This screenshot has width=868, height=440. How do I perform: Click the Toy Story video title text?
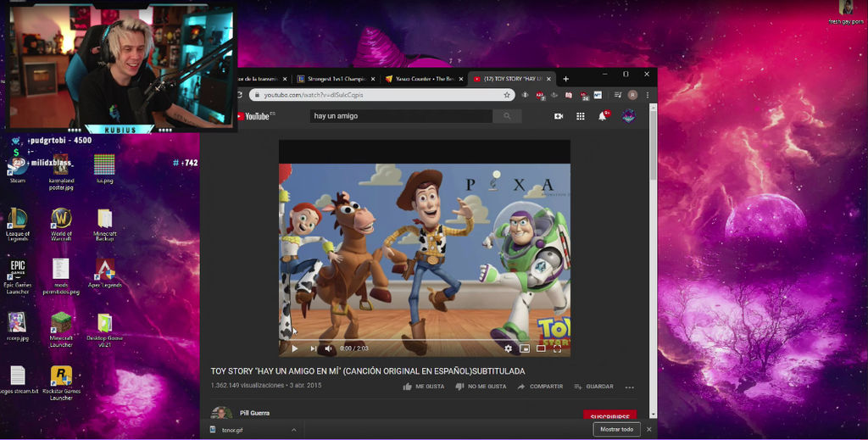368,371
